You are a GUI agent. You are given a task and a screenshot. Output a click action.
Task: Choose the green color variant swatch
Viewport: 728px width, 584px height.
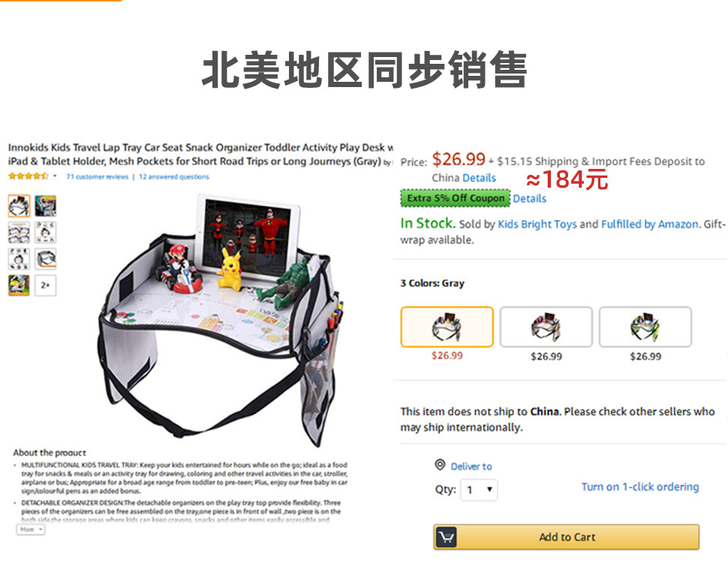[645, 327]
